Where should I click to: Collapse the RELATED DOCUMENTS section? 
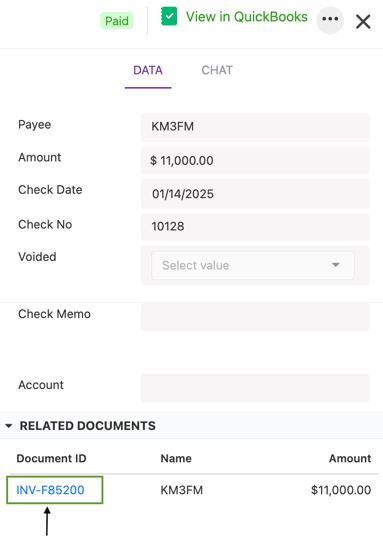pos(9,426)
